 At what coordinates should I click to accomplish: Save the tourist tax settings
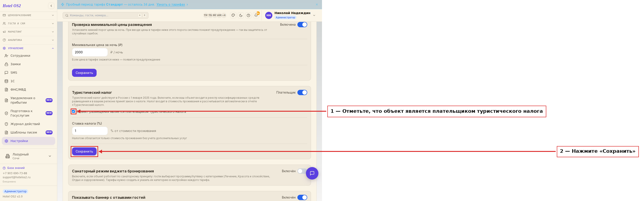coord(84,151)
